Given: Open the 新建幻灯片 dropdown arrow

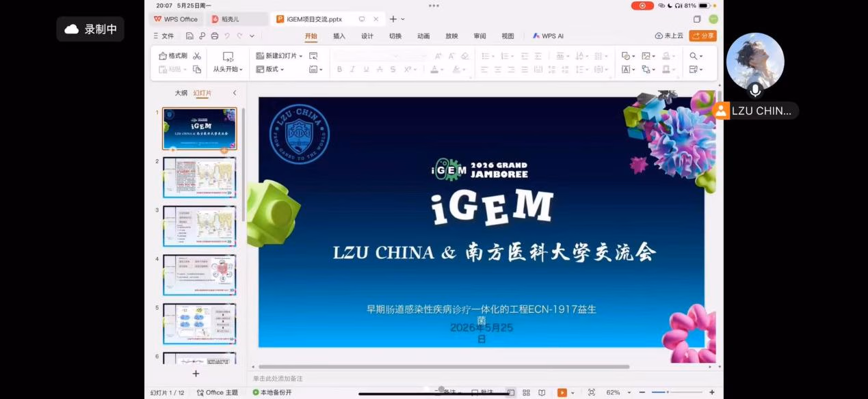Looking at the screenshot, I should click(300, 56).
